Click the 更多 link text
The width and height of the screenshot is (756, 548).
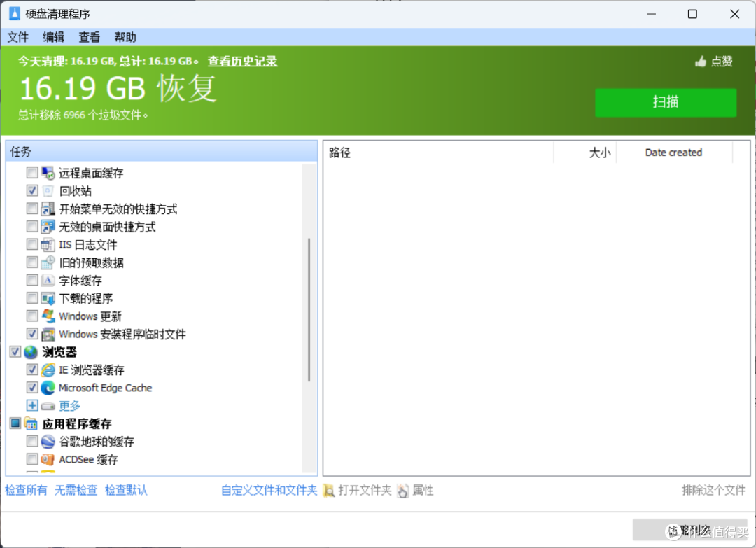[69, 406]
